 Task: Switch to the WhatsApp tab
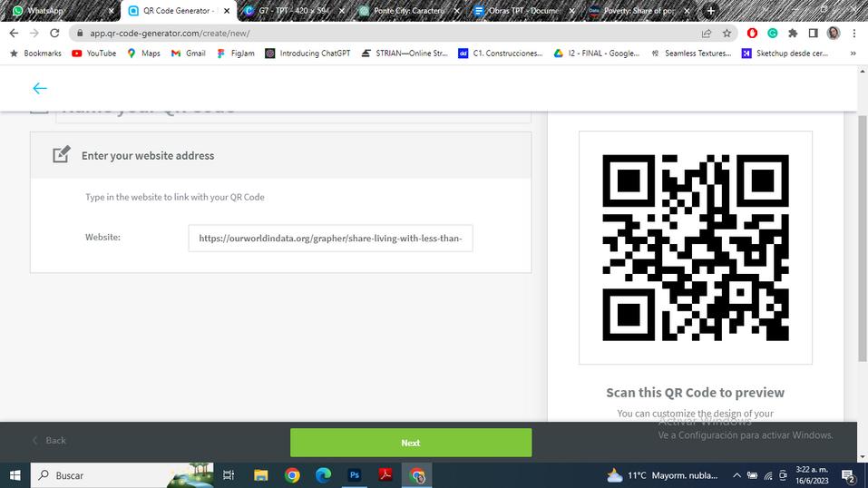(63, 11)
